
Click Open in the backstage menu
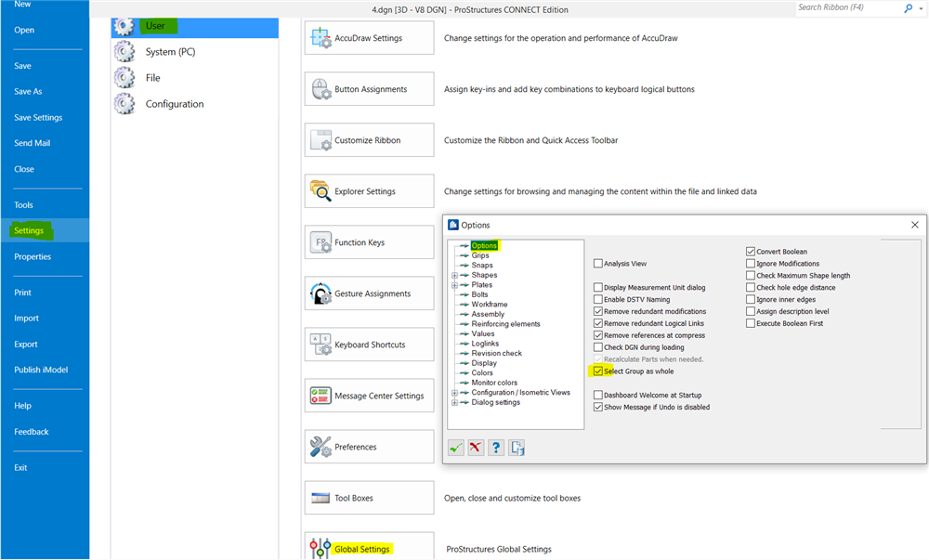[x=24, y=31]
